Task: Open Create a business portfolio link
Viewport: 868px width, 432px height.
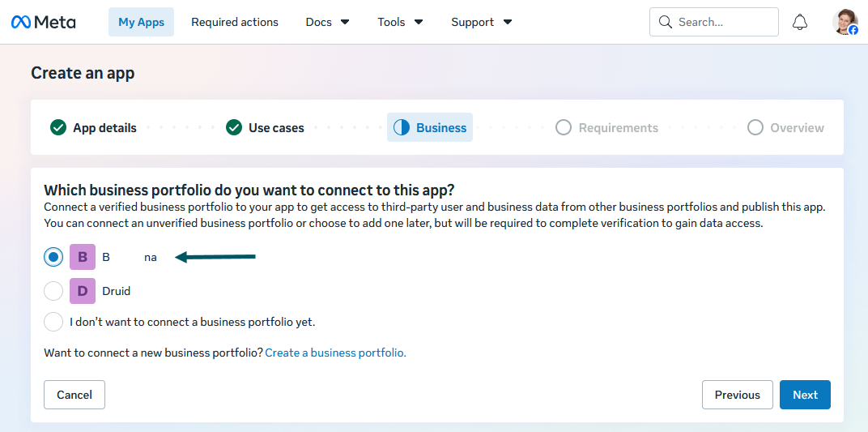Action: pyautogui.click(x=335, y=353)
